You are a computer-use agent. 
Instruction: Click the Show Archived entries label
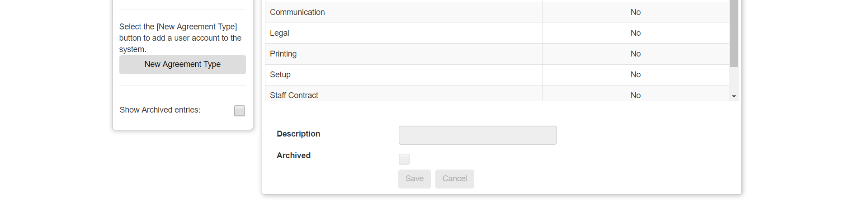pyautogui.click(x=160, y=110)
